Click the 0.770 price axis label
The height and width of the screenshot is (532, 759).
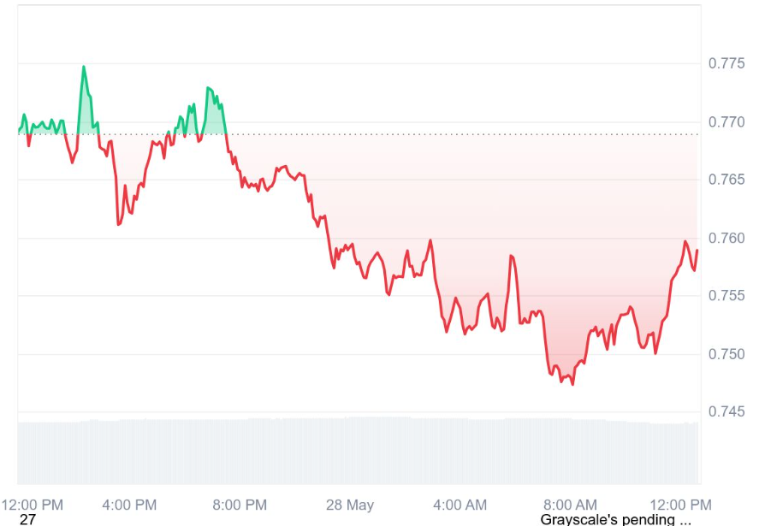(726, 121)
